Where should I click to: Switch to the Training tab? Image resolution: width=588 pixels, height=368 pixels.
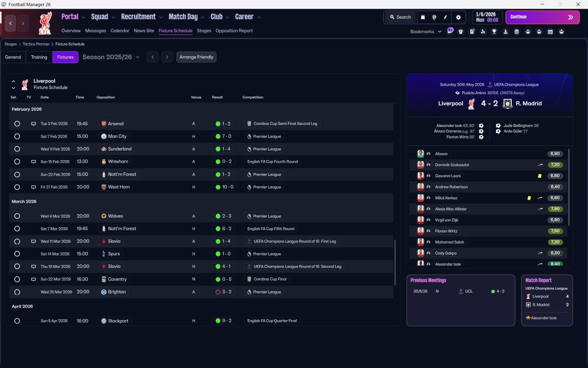click(39, 57)
